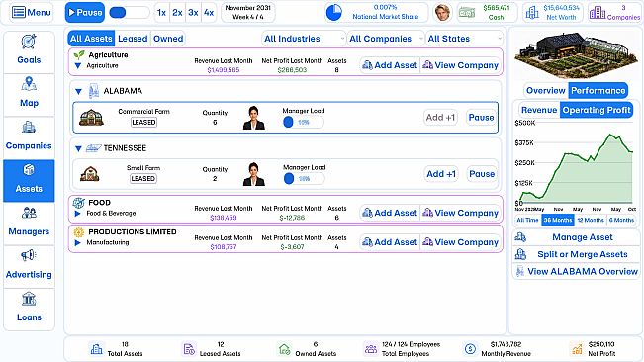The image size is (644, 362).
Task: Set game speed to 4x
Action: coord(209,13)
